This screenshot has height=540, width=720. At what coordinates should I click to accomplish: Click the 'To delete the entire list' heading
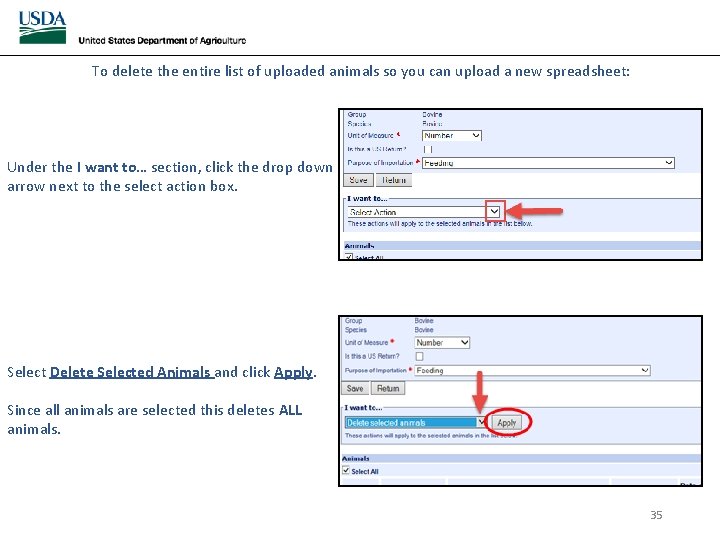pos(360,71)
